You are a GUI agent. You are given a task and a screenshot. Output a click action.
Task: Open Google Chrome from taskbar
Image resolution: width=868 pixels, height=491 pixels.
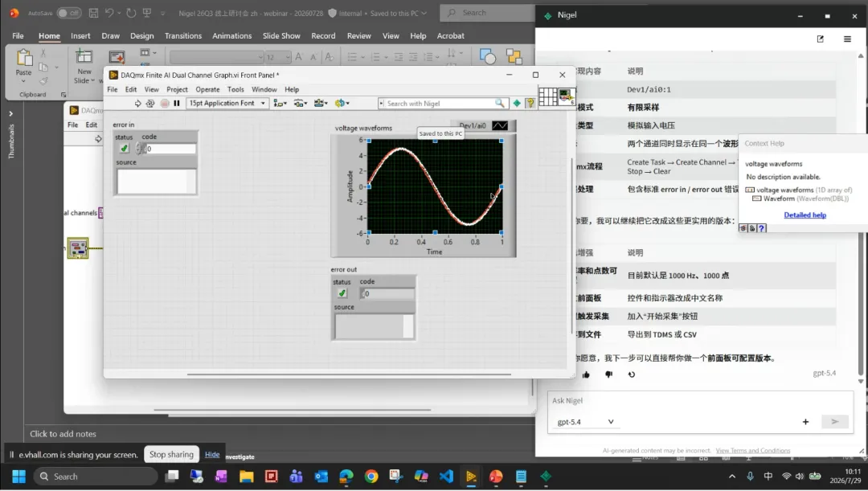pos(371,477)
